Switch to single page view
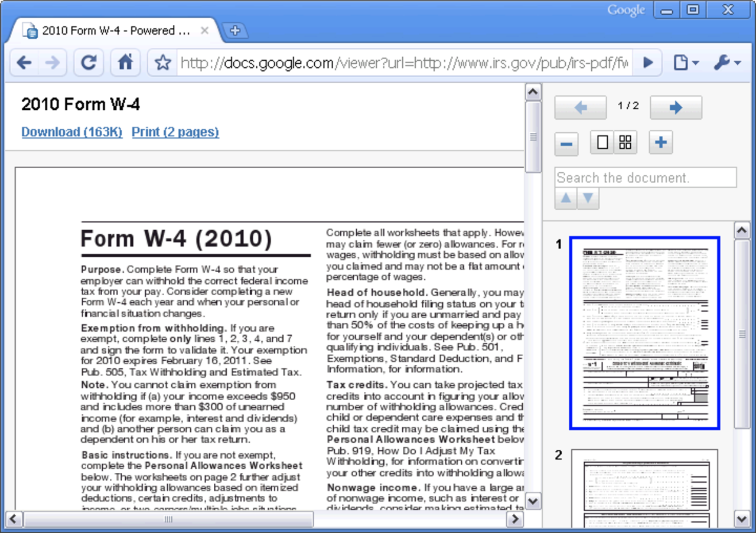This screenshot has height=533, width=756. pyautogui.click(x=601, y=142)
